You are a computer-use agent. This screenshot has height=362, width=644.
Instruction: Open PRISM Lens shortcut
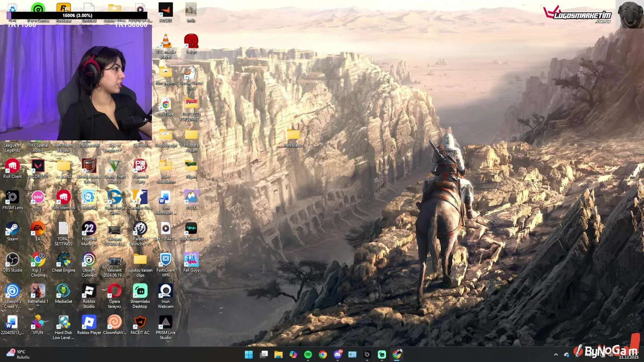pos(12,200)
